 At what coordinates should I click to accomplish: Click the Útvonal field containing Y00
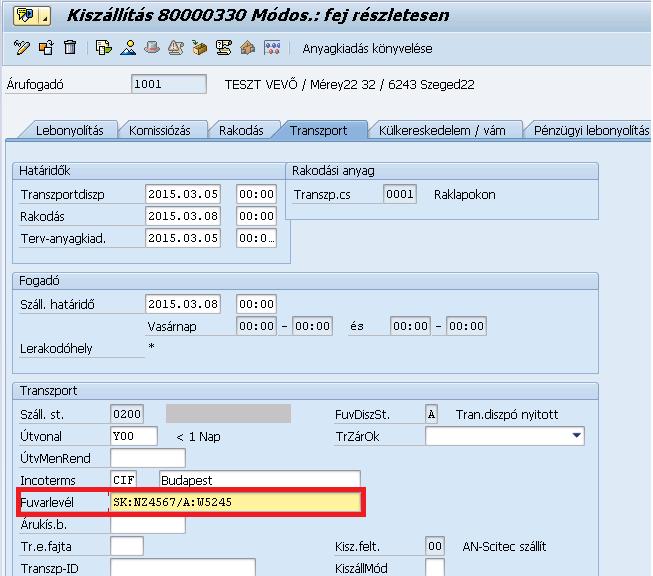(134, 436)
